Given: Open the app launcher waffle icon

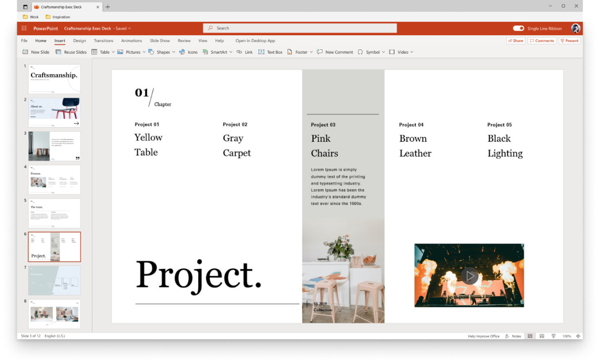Looking at the screenshot, I should [24, 28].
